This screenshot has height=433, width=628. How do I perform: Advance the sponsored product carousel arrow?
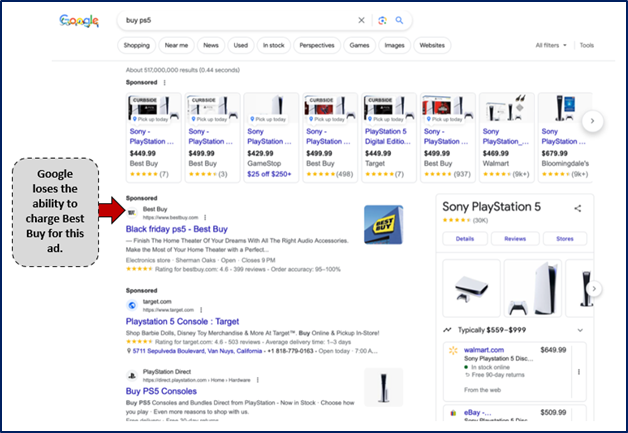(x=592, y=121)
